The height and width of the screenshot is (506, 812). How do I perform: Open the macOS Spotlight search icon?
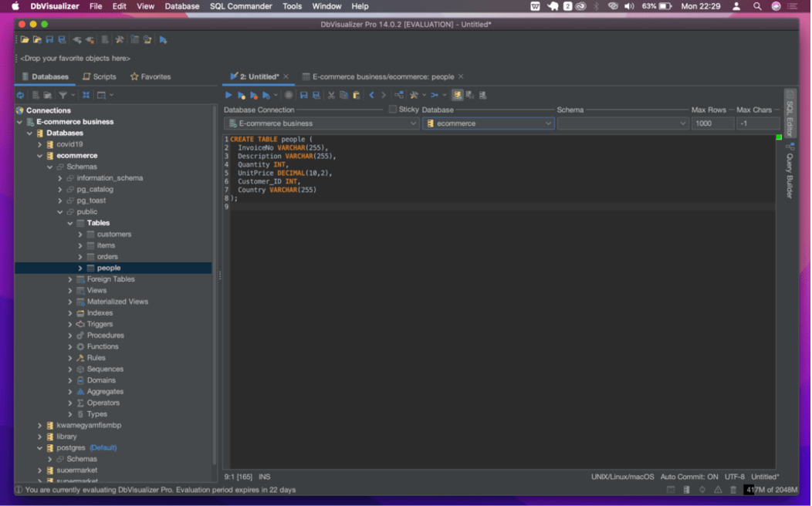tap(757, 6)
